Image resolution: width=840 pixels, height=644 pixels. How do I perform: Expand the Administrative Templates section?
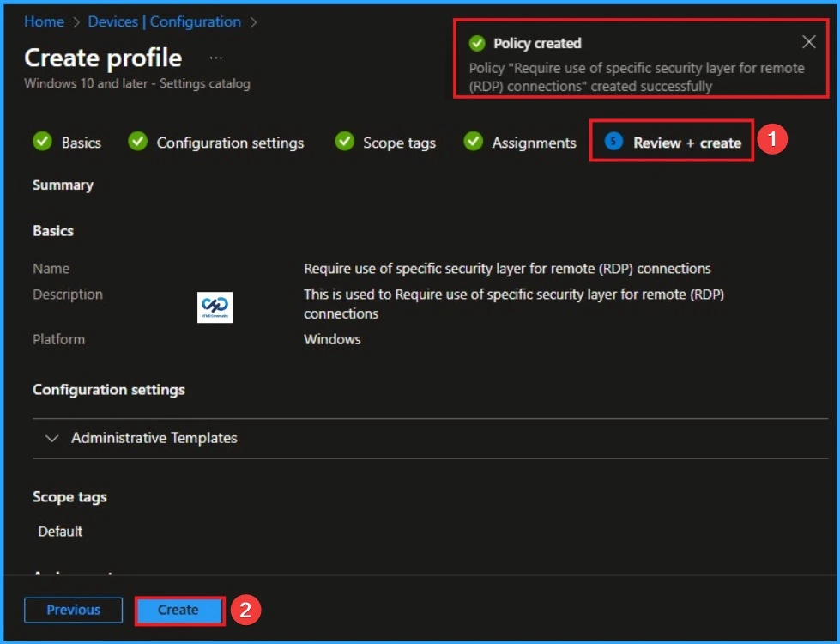click(52, 438)
